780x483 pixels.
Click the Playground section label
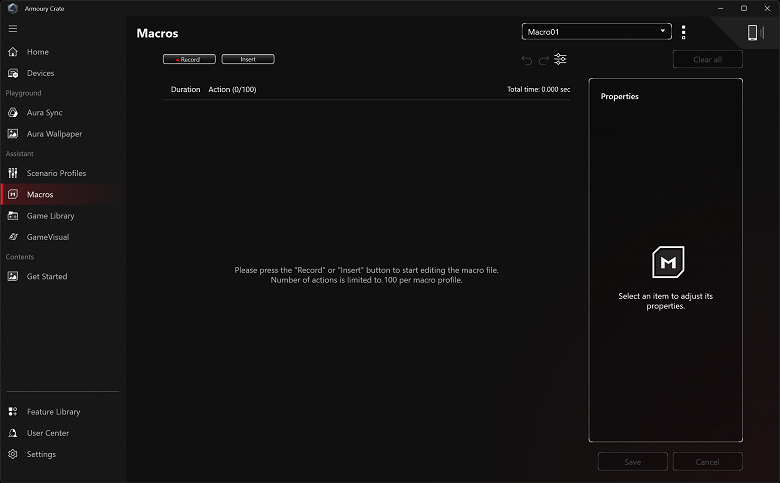(x=23, y=93)
